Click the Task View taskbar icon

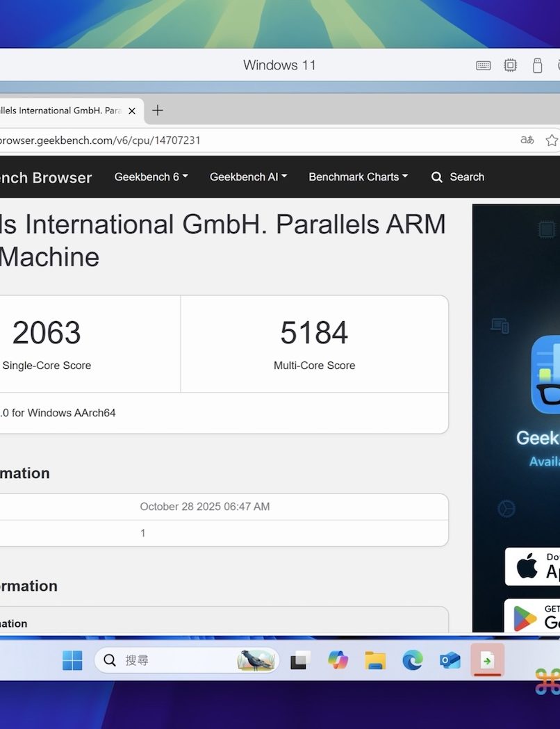[300, 660]
